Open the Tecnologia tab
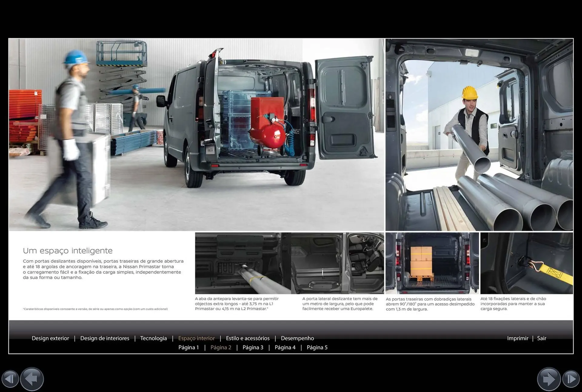Viewport: 582px width, 392px height. (154, 338)
